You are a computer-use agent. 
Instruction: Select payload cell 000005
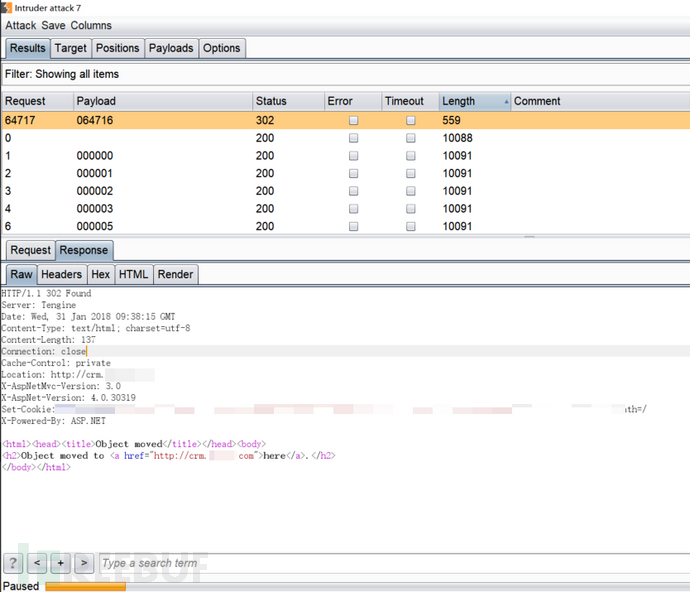point(95,226)
